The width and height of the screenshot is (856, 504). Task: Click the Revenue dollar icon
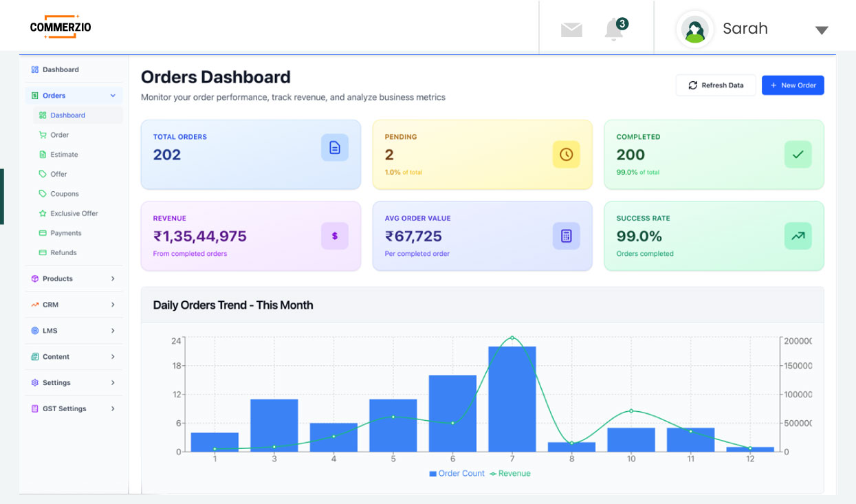(335, 236)
